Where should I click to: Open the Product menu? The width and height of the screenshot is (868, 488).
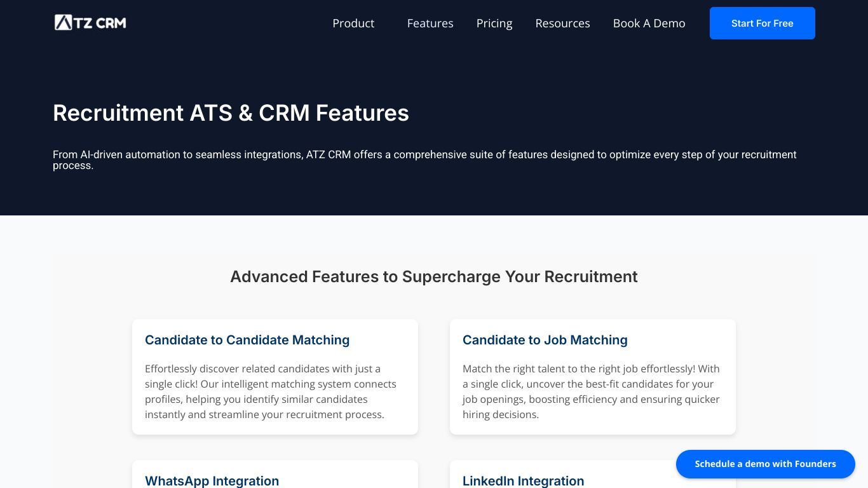353,24
